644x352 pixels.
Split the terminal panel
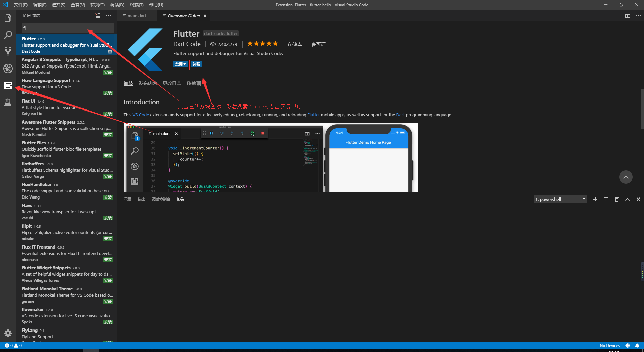pos(606,199)
